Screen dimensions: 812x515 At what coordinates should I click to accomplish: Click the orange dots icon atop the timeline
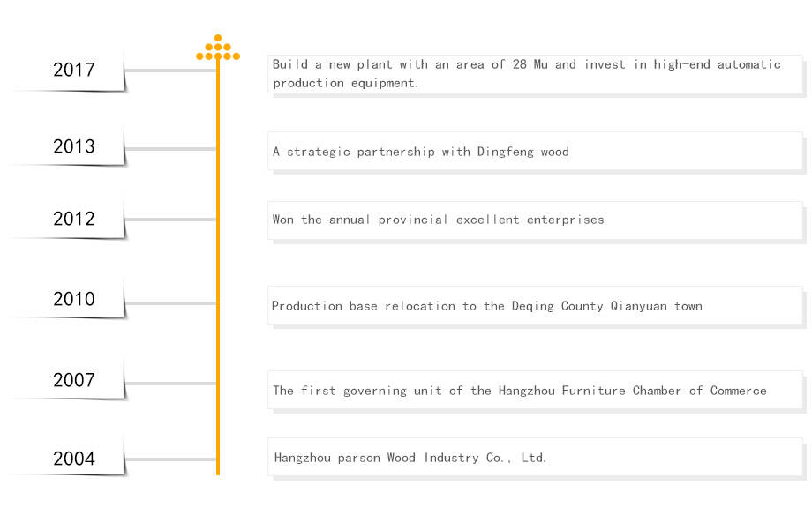[x=218, y=49]
